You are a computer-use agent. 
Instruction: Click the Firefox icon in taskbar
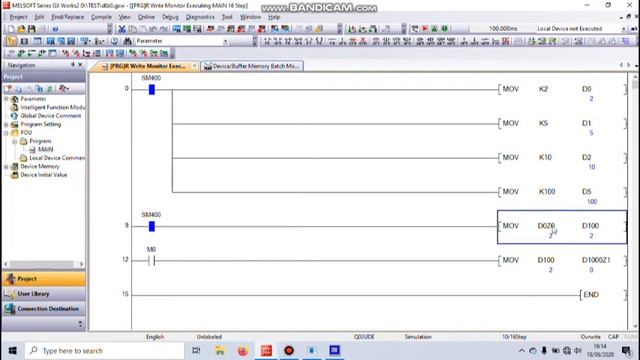243,351
